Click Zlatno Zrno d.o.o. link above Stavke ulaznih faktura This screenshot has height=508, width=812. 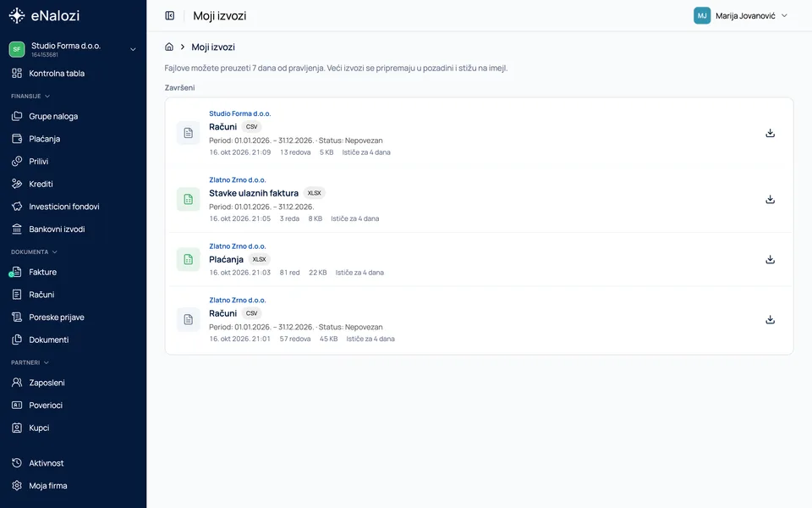click(x=237, y=179)
